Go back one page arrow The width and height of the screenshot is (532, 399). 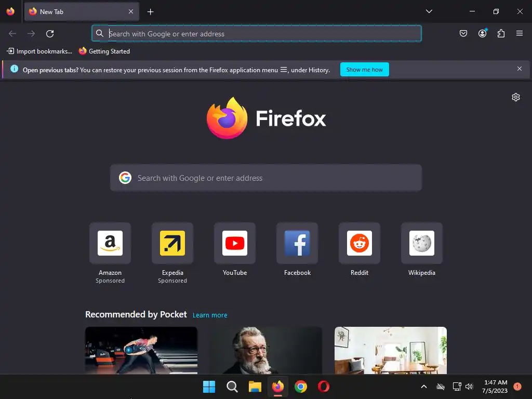(x=12, y=34)
